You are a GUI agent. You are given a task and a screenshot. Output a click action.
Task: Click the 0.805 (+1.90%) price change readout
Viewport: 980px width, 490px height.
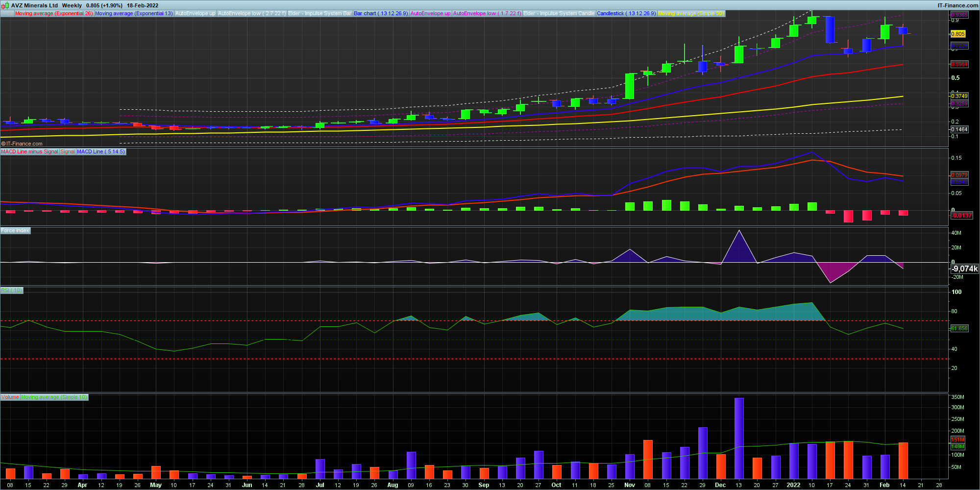104,5
